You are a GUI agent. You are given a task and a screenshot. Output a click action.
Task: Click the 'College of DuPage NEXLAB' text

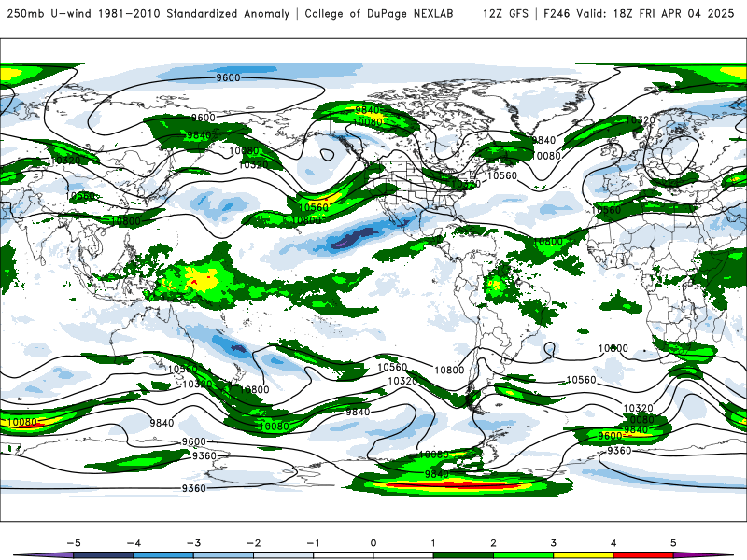(x=379, y=13)
